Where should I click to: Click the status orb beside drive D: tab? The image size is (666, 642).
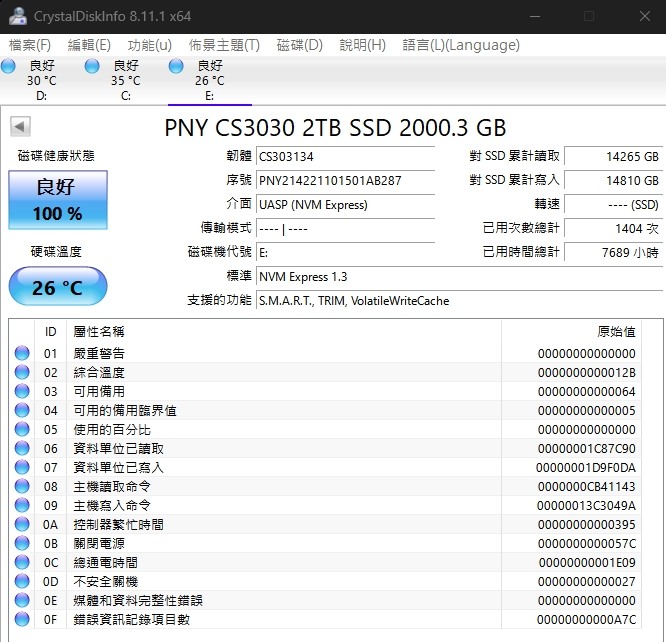coord(9,66)
